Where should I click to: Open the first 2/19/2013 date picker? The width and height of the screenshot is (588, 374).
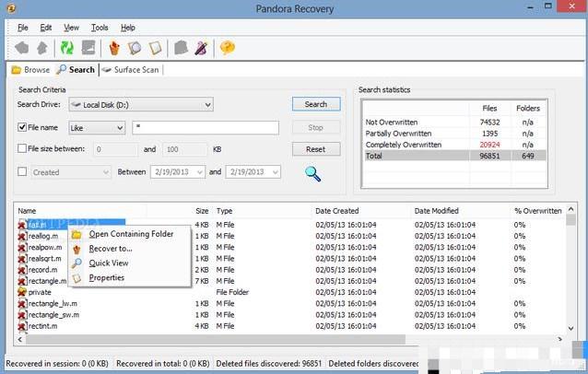point(178,172)
